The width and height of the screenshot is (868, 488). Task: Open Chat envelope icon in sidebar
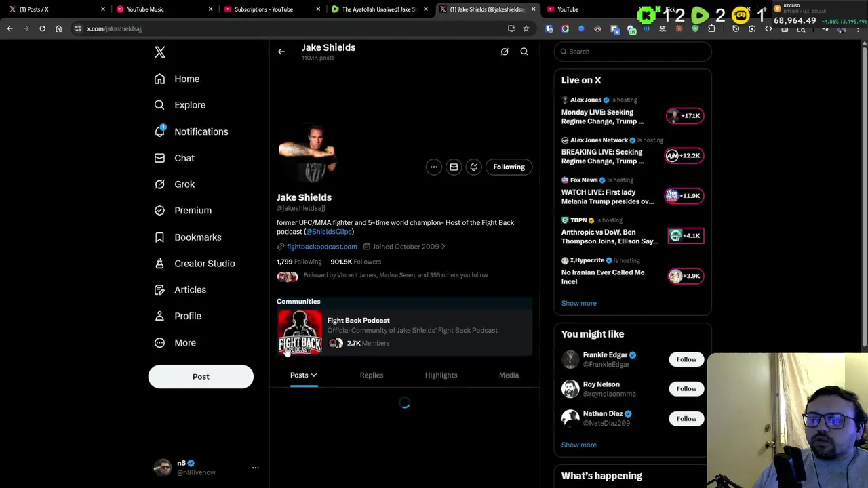(159, 158)
